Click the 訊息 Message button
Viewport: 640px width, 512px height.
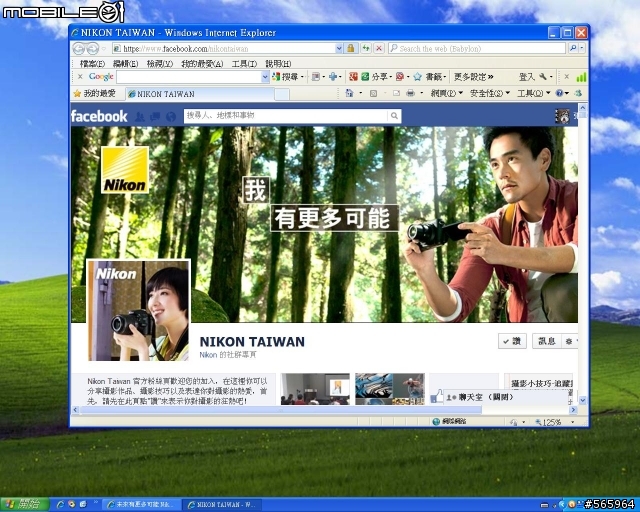(547, 341)
